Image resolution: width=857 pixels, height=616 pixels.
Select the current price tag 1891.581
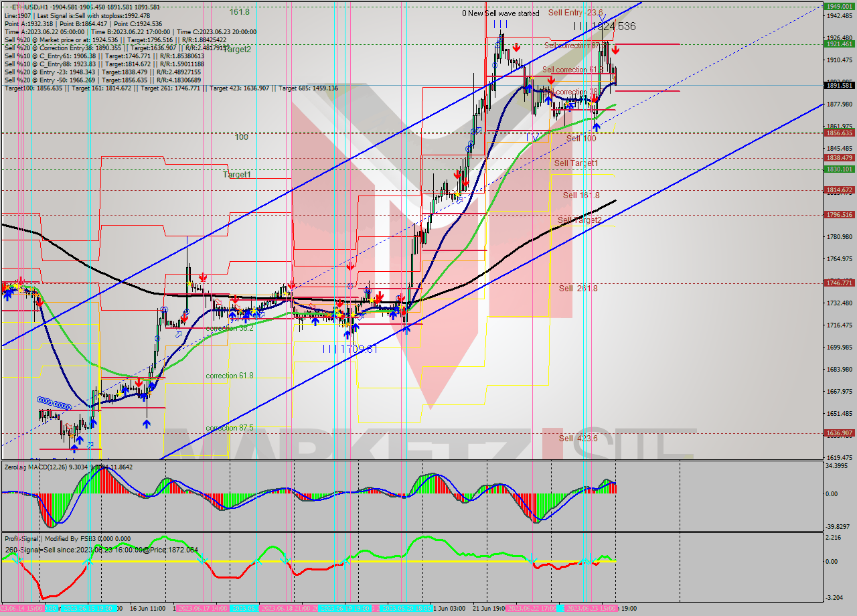[x=840, y=85]
